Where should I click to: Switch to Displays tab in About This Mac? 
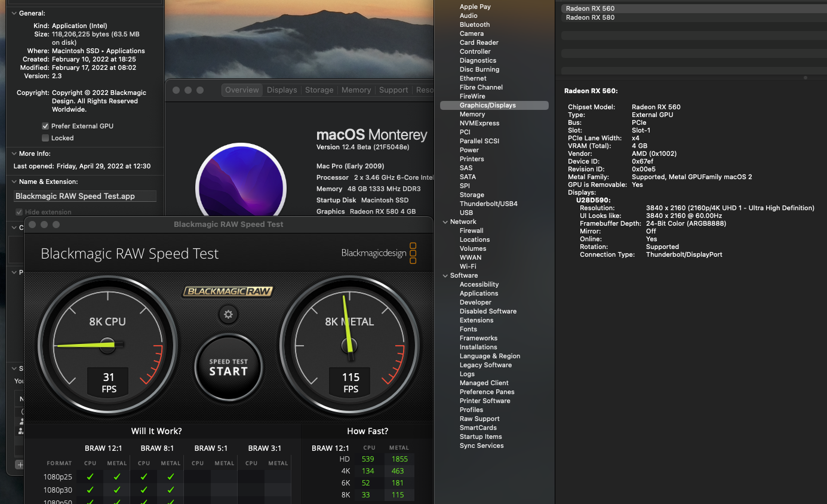coord(282,90)
